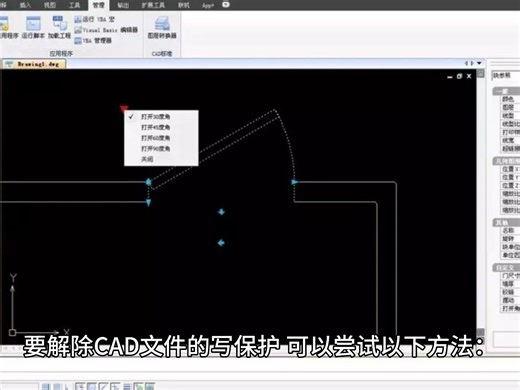The height and width of the screenshot is (390, 520).
Task: Select the 摆动 custom property row
Action: tap(510, 300)
